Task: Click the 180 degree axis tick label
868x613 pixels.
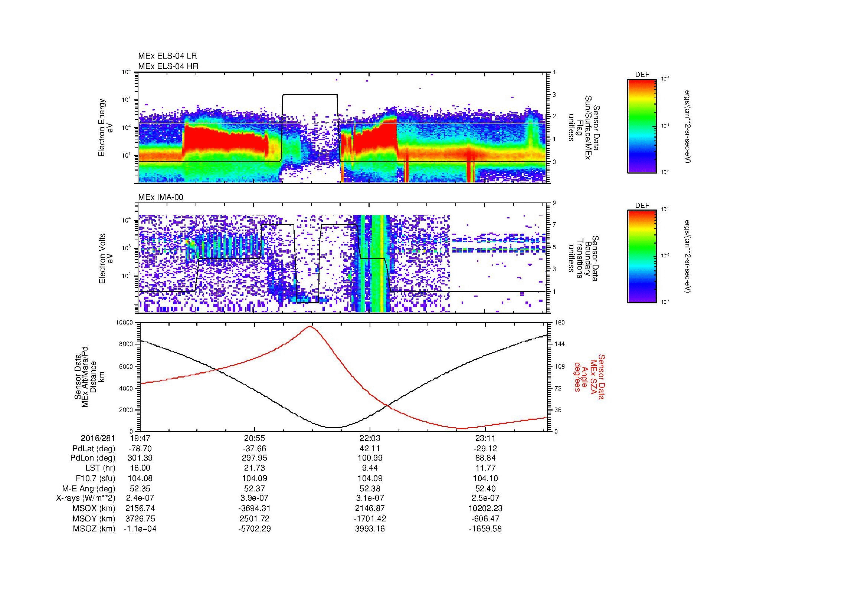Action: 560,323
